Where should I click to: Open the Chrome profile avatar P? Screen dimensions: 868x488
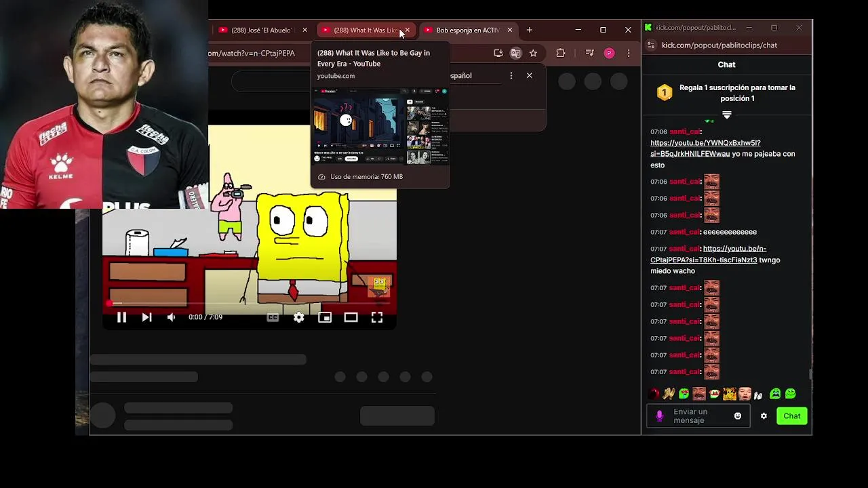pyautogui.click(x=609, y=53)
